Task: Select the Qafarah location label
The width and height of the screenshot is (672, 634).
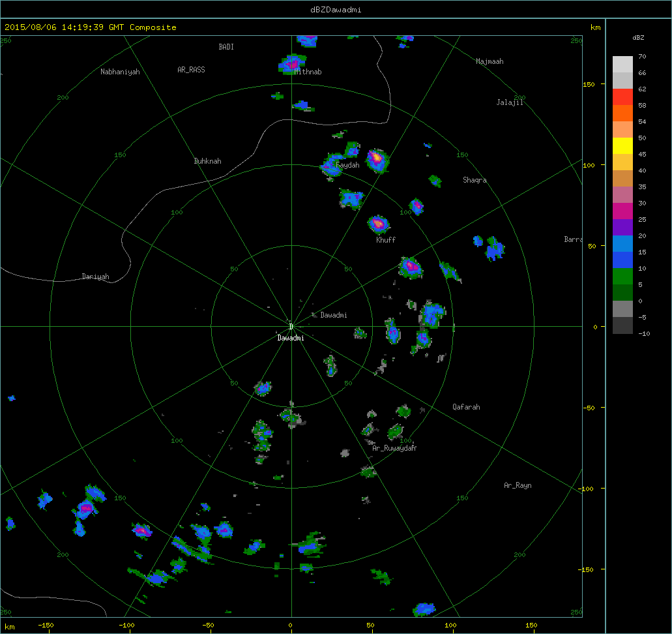Action: 466,407
